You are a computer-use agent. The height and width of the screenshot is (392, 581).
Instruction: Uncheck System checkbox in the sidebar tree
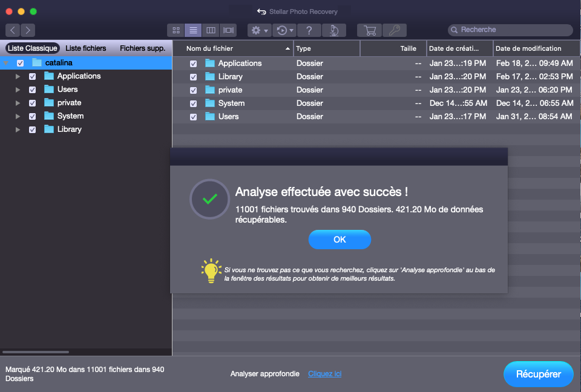click(x=32, y=116)
